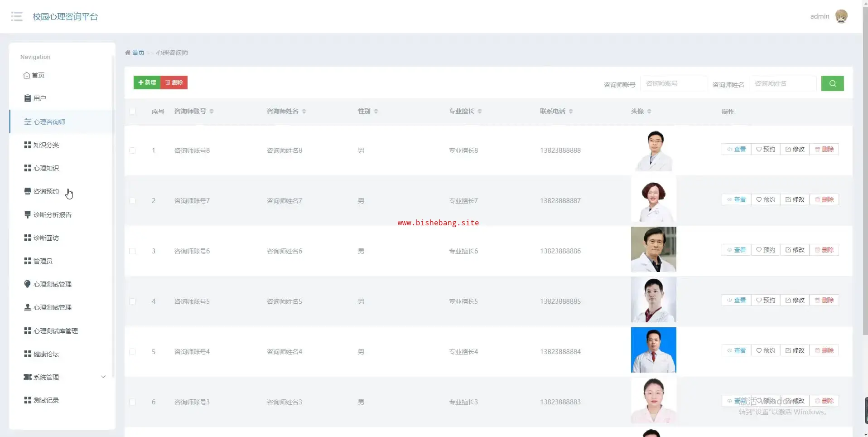Book appointment (预约) with 咨询师账号5
This screenshot has height=437, width=868.
pos(766,300)
